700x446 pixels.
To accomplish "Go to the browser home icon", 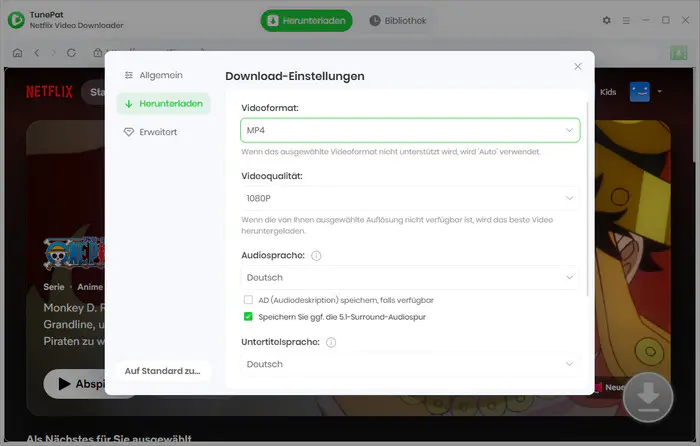I will coord(17,53).
